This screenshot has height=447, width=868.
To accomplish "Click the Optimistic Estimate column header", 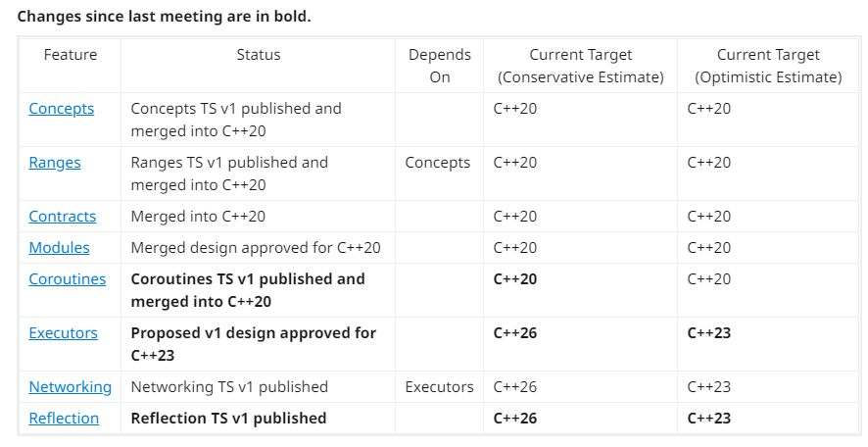I will point(768,66).
